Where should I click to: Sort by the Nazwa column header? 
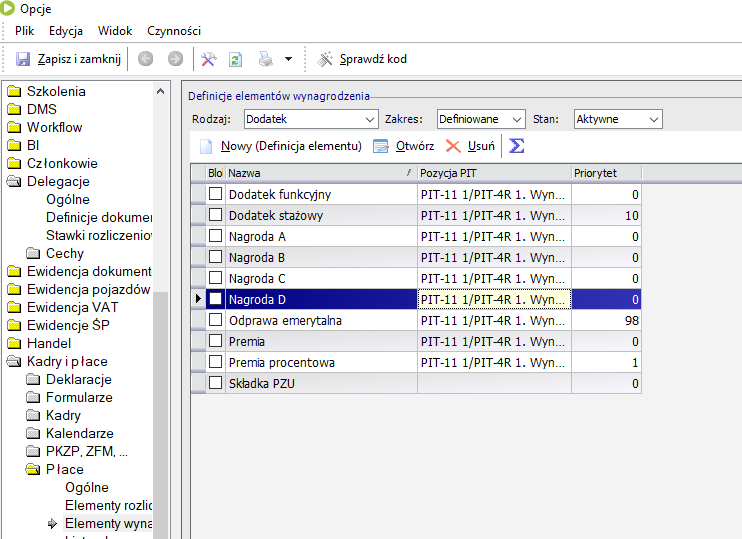point(321,173)
